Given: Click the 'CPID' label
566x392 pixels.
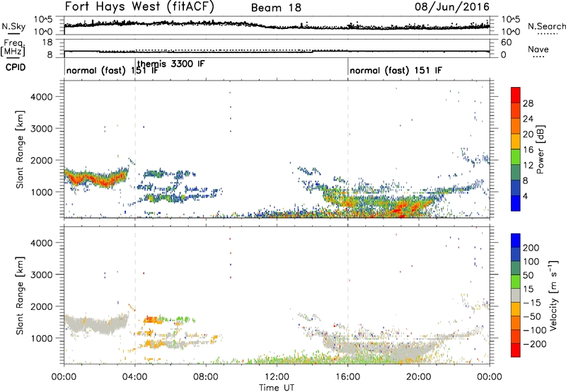Looking at the screenshot, I should point(16,67).
